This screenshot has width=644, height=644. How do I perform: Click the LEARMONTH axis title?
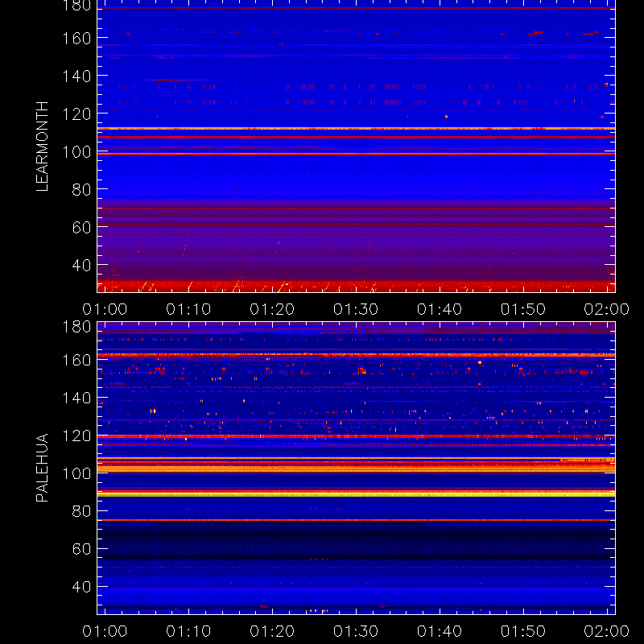tap(42, 147)
